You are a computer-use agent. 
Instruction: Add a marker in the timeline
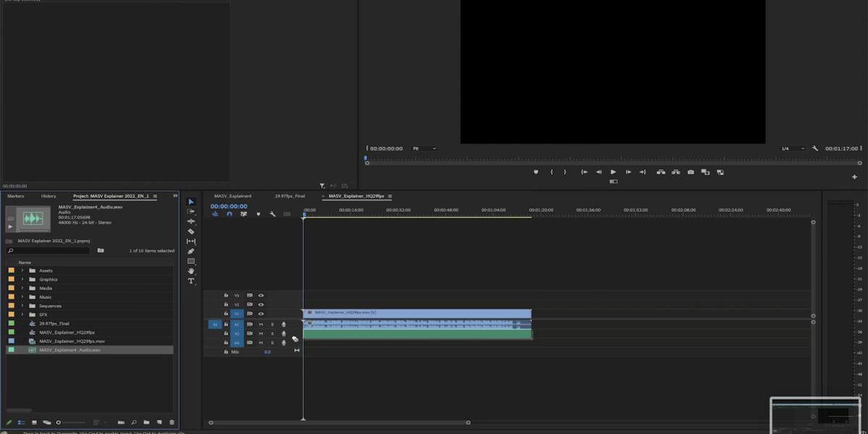258,214
